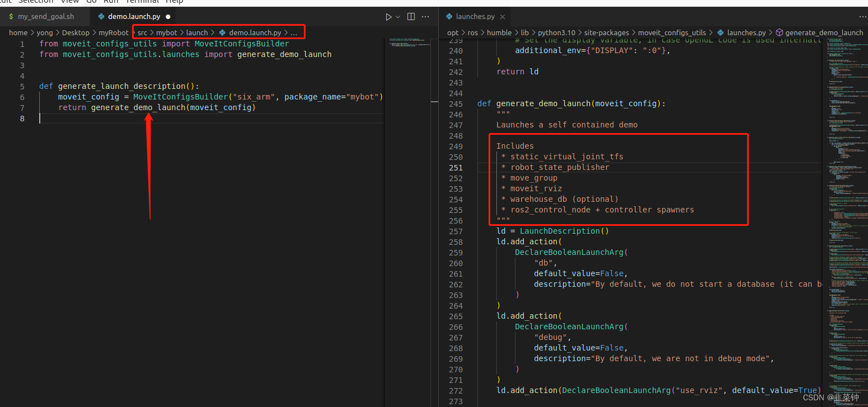Click the 'yong' breadcrumb

[45, 32]
